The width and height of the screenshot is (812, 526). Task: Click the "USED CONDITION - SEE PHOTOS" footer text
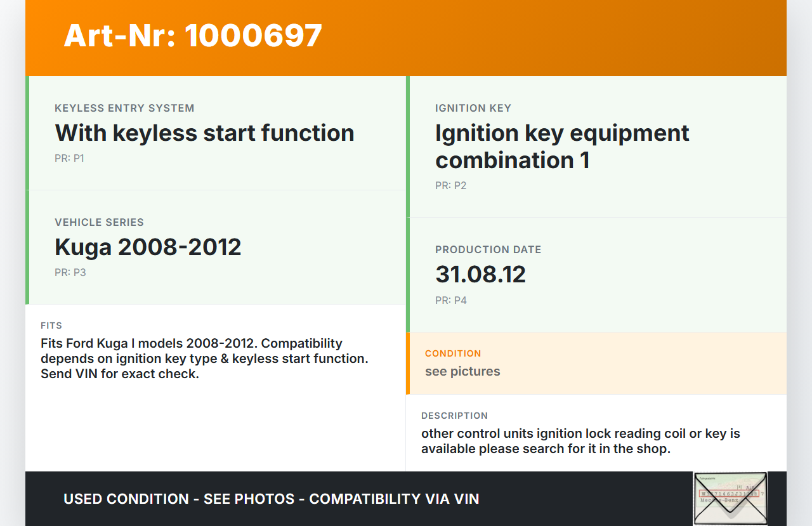click(x=271, y=499)
